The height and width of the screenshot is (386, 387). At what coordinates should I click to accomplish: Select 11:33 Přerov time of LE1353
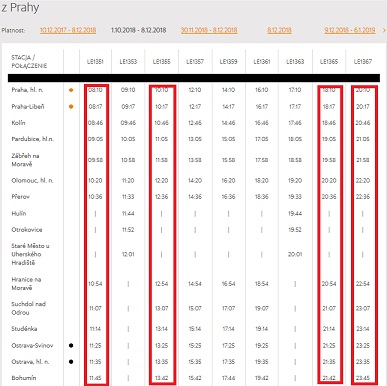[x=128, y=197]
